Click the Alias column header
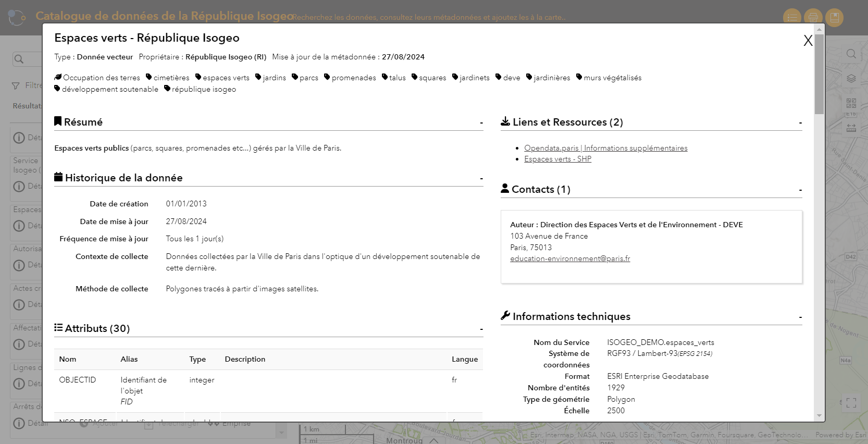 pos(129,359)
